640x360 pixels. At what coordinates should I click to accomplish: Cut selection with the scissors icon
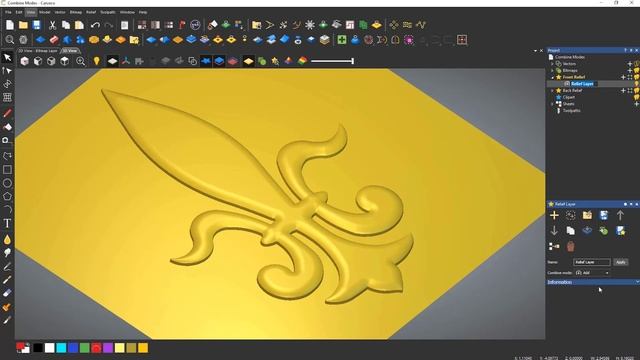click(x=52, y=25)
